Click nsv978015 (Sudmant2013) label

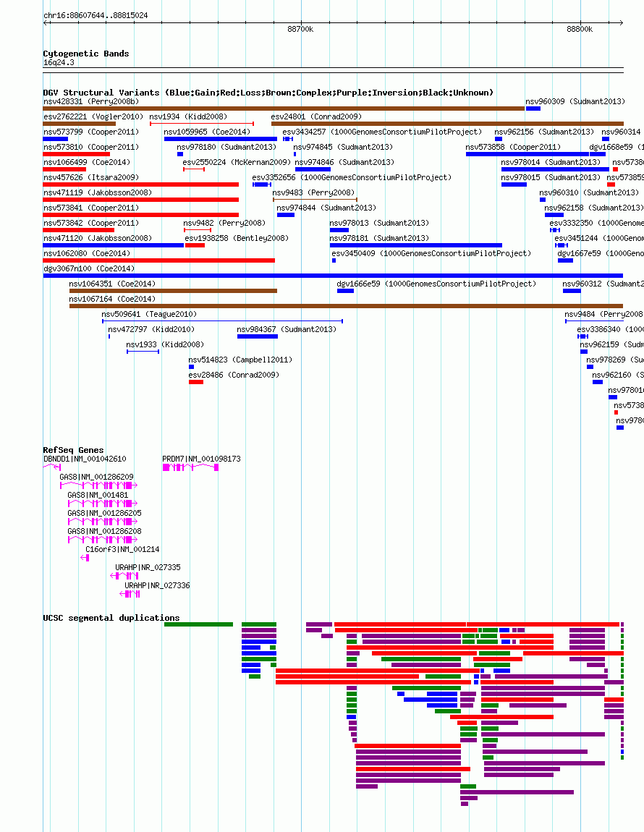click(x=551, y=177)
